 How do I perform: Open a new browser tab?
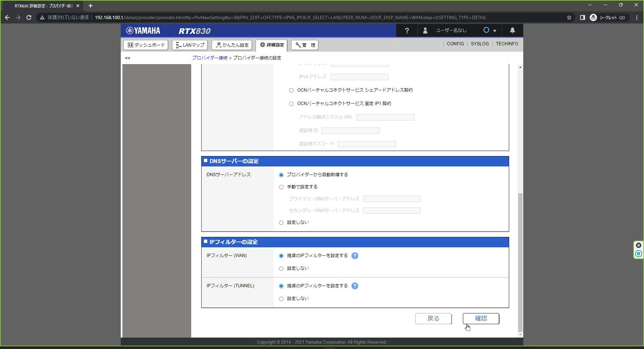point(90,6)
